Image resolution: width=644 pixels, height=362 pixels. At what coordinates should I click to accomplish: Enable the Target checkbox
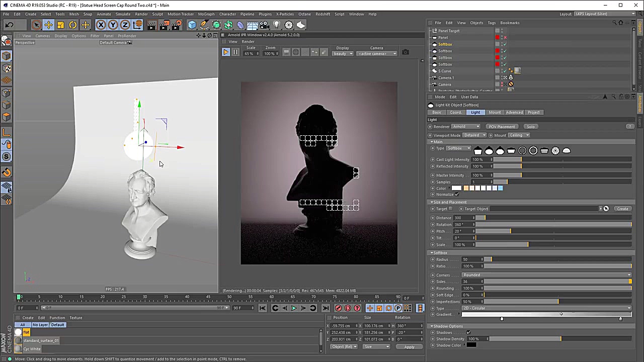coord(451,209)
